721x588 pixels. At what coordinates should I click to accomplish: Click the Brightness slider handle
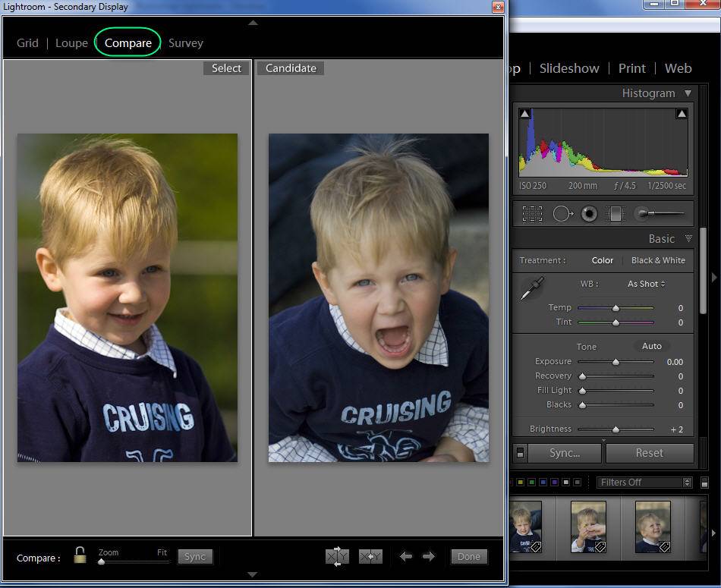point(616,429)
